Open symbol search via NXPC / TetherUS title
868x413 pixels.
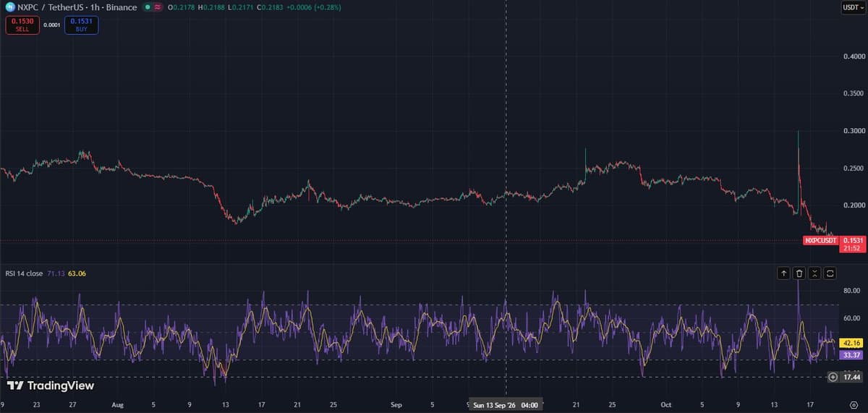click(77, 7)
